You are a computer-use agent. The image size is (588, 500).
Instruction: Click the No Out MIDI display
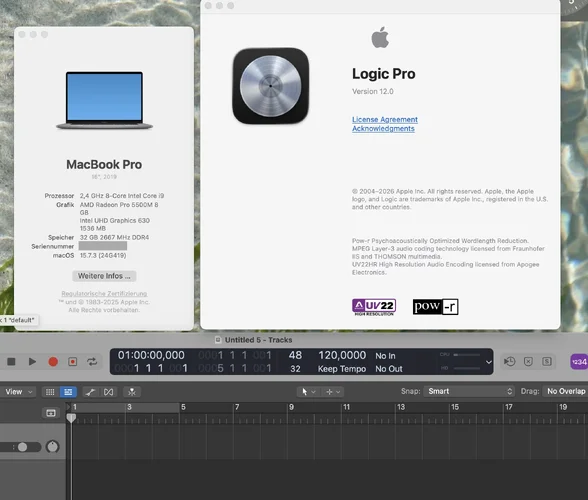(x=389, y=369)
